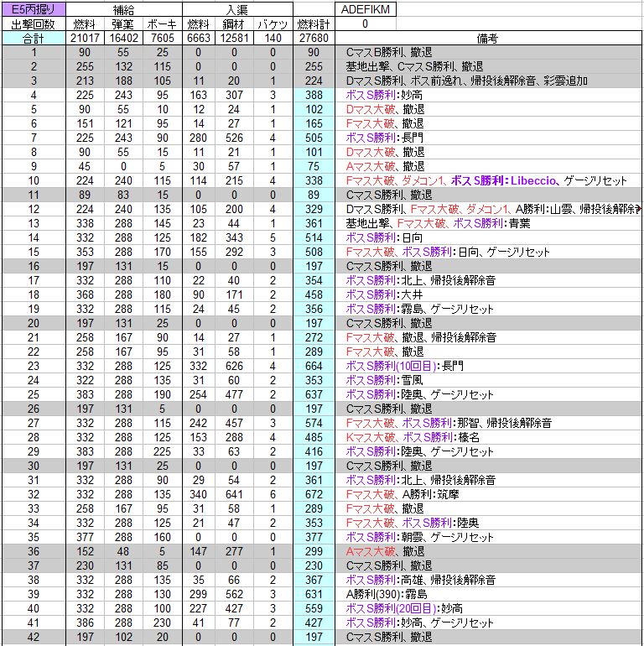Viewport: 644px width, 646px height.
Task: Click note '基地出撃、CマスS勝利、撤退' in row 2
Action: tap(414, 67)
